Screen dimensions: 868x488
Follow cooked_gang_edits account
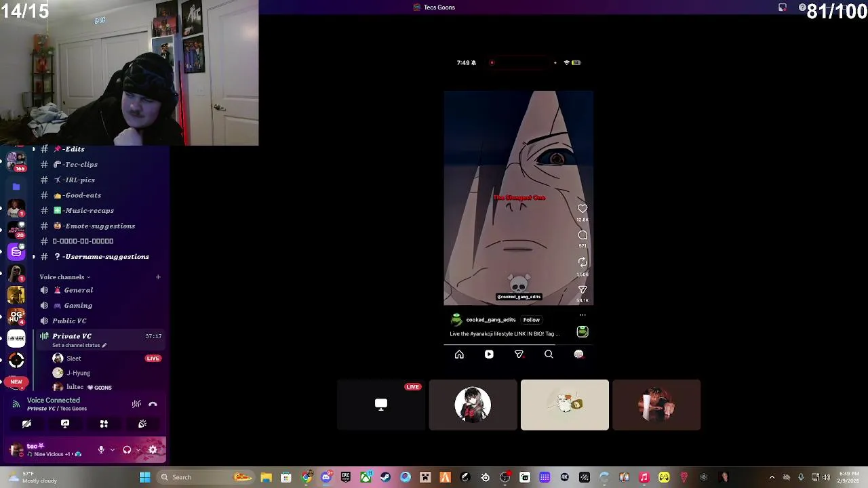[531, 320]
